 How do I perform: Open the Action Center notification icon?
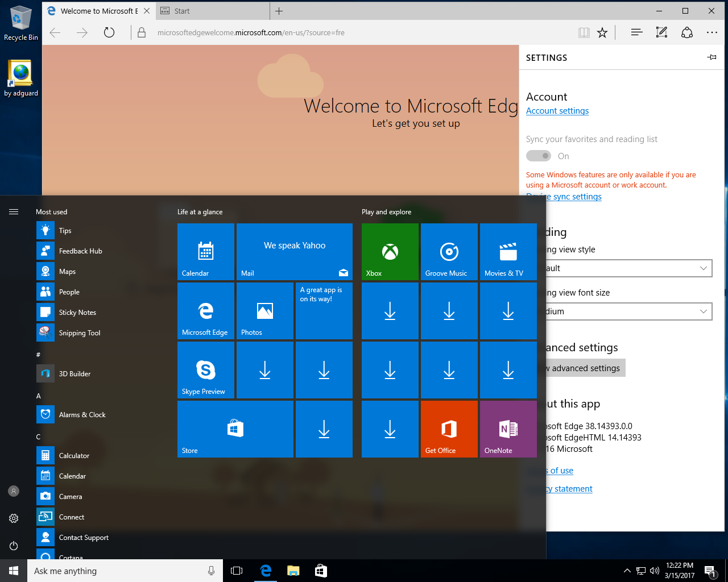pos(710,571)
